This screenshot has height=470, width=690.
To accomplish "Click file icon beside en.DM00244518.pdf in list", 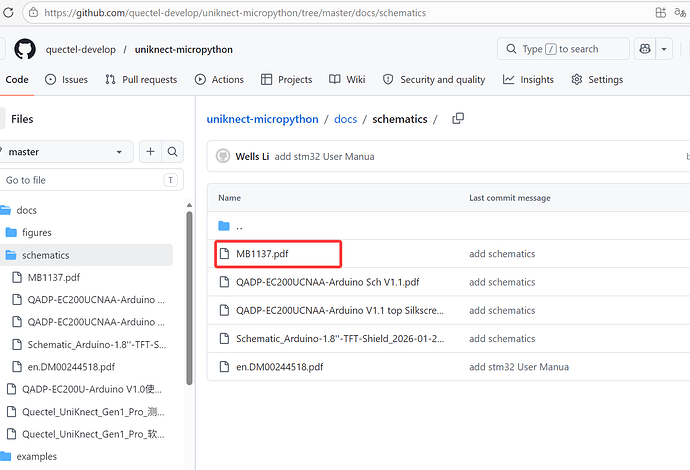I will (224, 366).
